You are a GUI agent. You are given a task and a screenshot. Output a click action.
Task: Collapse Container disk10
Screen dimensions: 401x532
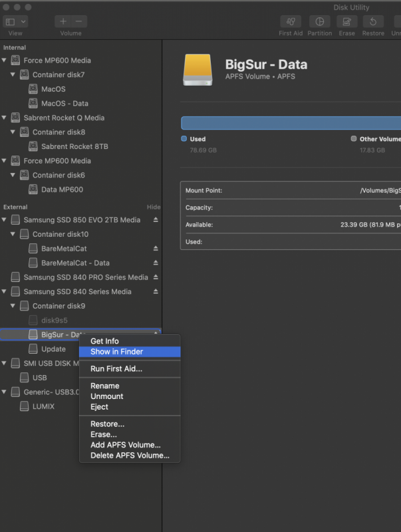tap(13, 234)
